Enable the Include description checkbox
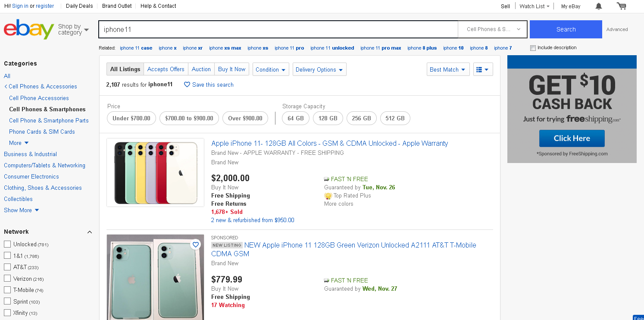Viewport: 644px width, 320px height. (533, 48)
